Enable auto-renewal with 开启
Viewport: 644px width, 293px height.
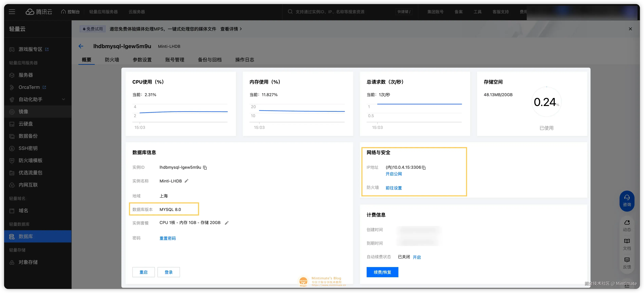(x=417, y=257)
